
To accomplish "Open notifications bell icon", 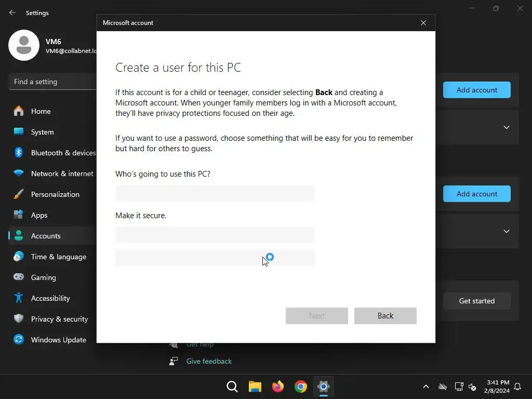I will tap(517, 387).
